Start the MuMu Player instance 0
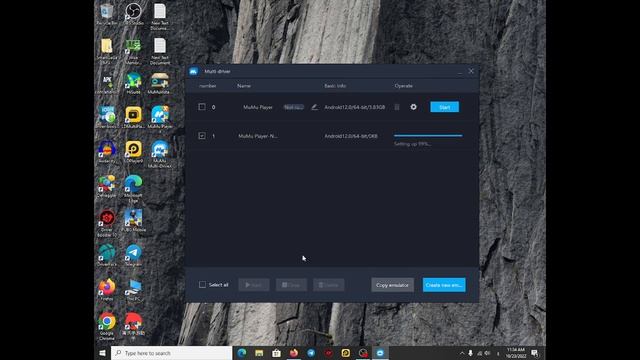Viewport: 640px width, 360px height. point(444,107)
